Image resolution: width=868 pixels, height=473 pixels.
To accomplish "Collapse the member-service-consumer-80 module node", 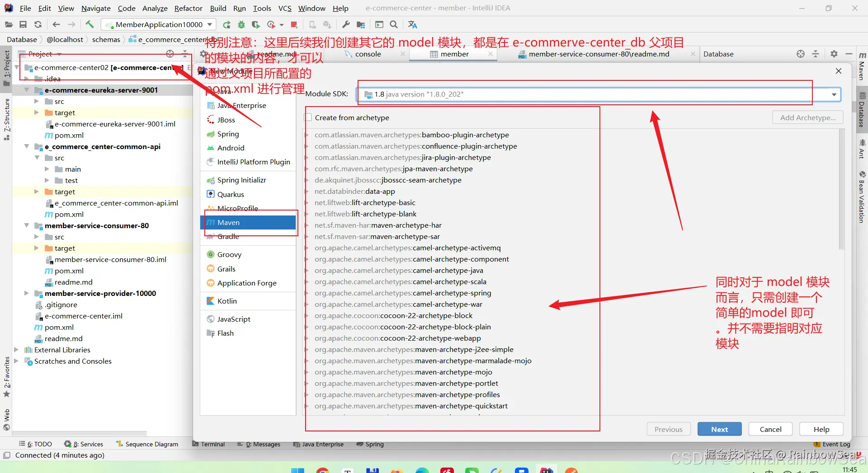I will (x=27, y=225).
